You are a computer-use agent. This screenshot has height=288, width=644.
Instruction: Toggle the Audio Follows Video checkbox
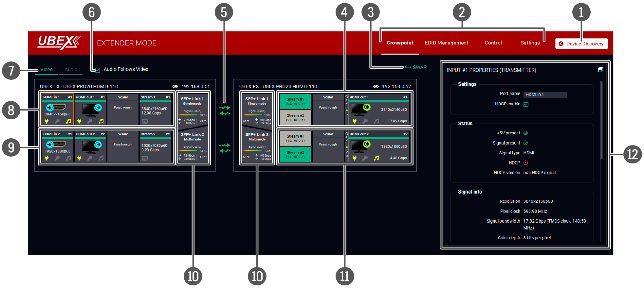(98, 70)
